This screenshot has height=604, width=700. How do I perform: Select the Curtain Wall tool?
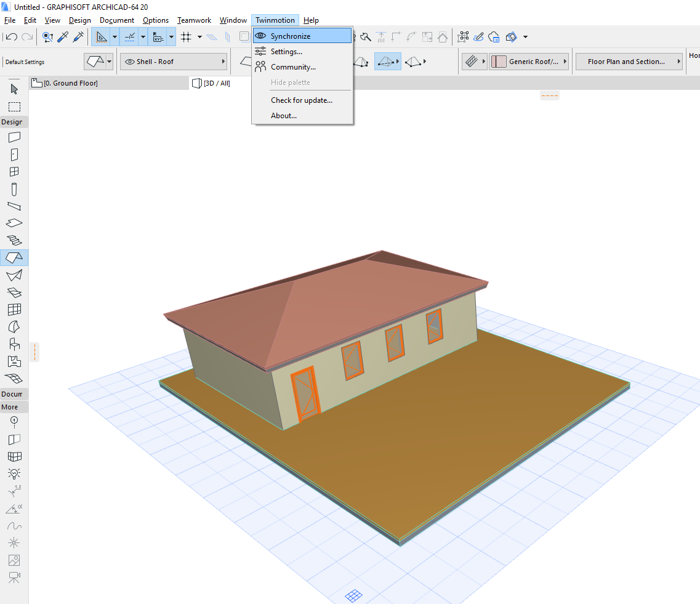[14, 309]
